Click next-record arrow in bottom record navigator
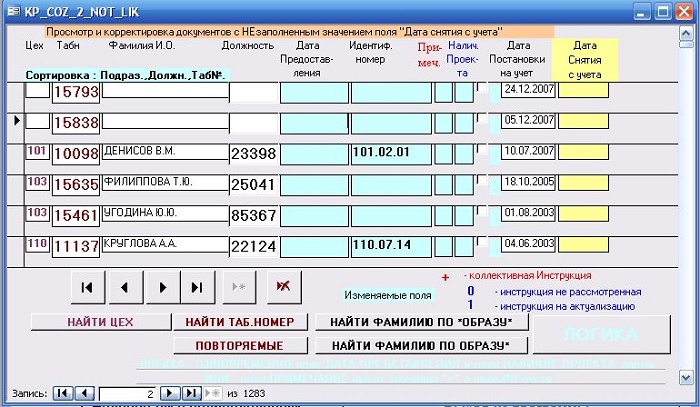The height and width of the screenshot is (407, 700). (x=169, y=393)
